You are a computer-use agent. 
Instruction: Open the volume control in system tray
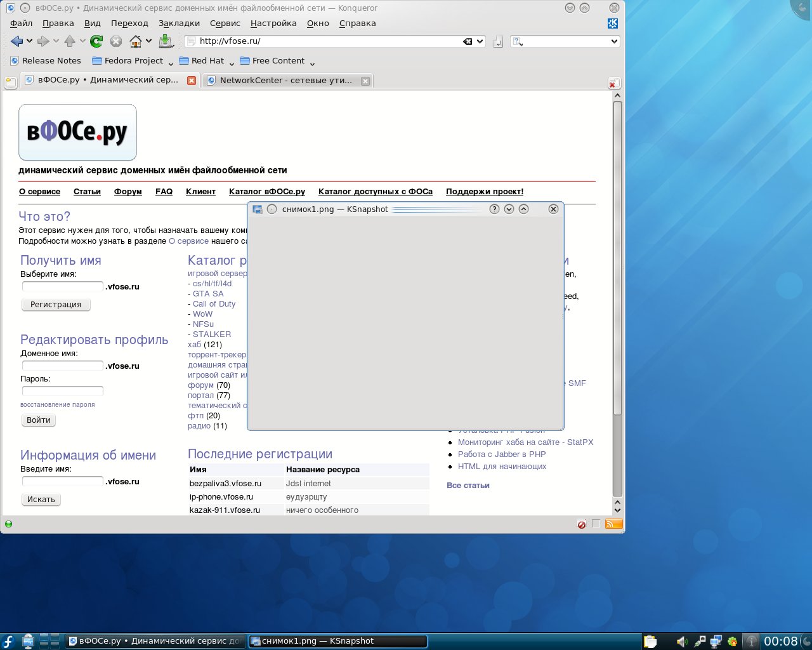click(682, 641)
